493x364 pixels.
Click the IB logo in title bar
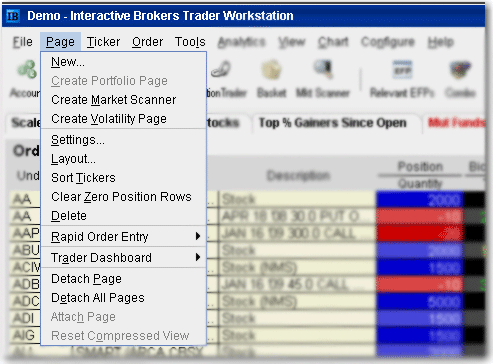pos(13,16)
